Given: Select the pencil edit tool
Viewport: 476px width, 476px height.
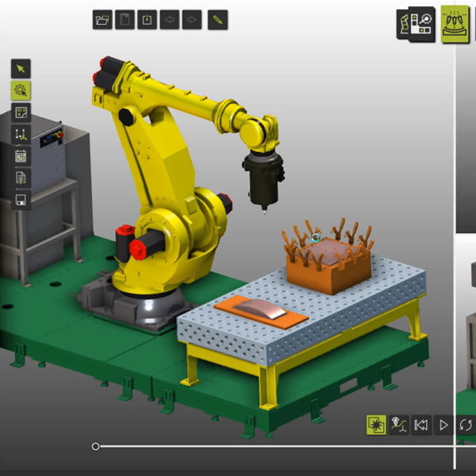Looking at the screenshot, I should [218, 20].
